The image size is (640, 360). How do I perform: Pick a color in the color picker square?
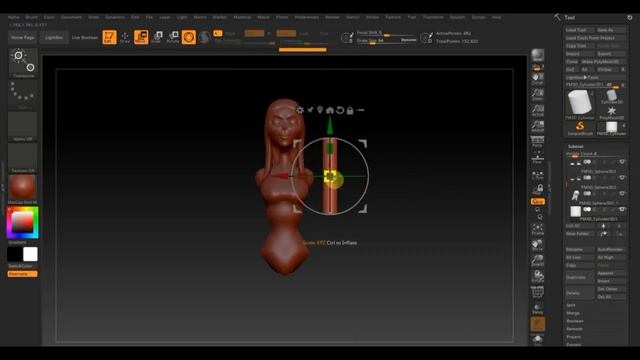(x=22, y=222)
